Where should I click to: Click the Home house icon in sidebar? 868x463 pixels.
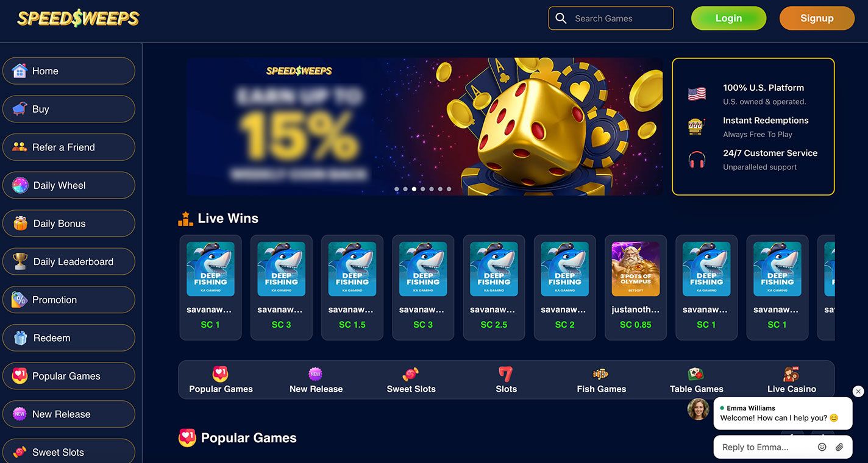(x=20, y=71)
